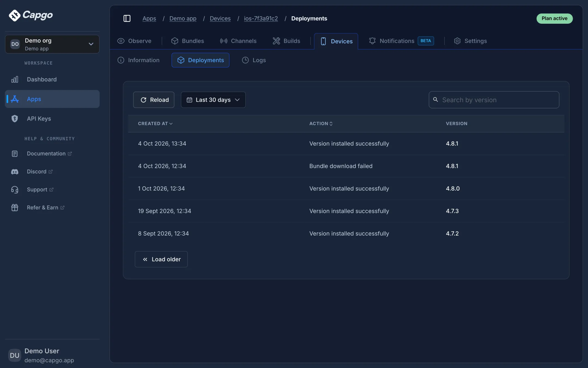Open the Notifications beta tab

(x=401, y=41)
